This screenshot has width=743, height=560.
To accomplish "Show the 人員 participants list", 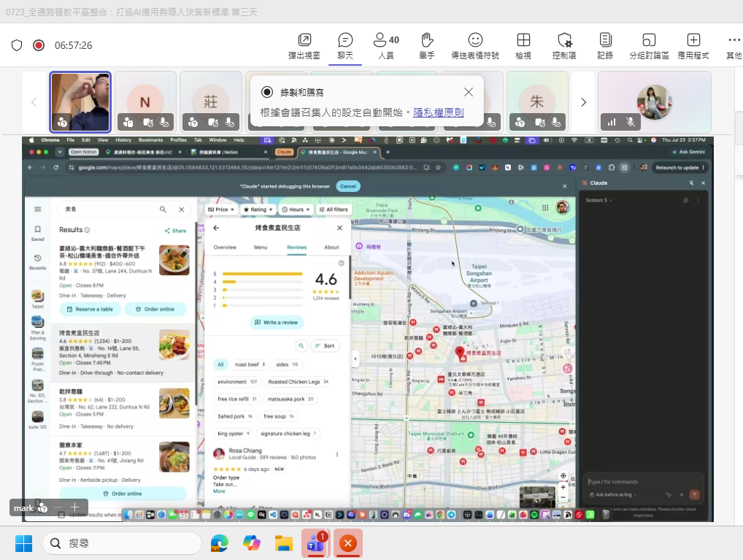I will 386,46.
